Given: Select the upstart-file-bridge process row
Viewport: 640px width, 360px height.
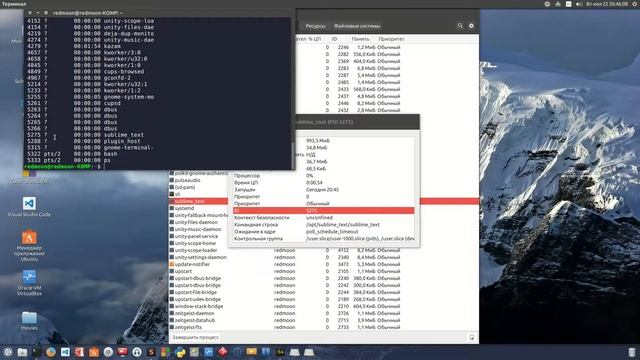Looking at the screenshot, I should [324, 292].
